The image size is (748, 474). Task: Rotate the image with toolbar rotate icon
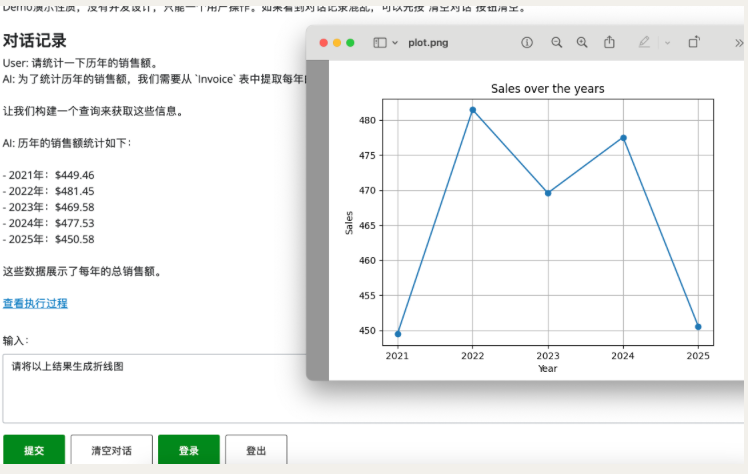(x=694, y=42)
